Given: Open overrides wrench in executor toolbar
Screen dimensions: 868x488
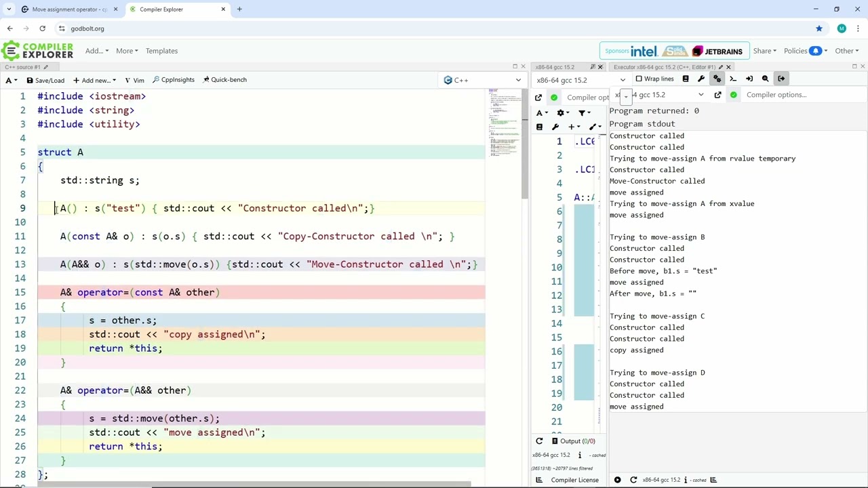Looking at the screenshot, I should click(x=701, y=79).
